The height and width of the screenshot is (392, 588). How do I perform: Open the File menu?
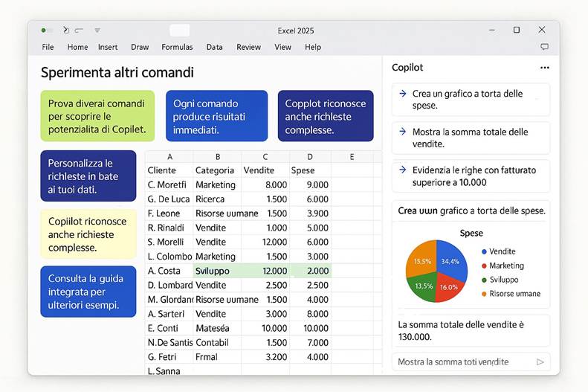click(x=48, y=47)
